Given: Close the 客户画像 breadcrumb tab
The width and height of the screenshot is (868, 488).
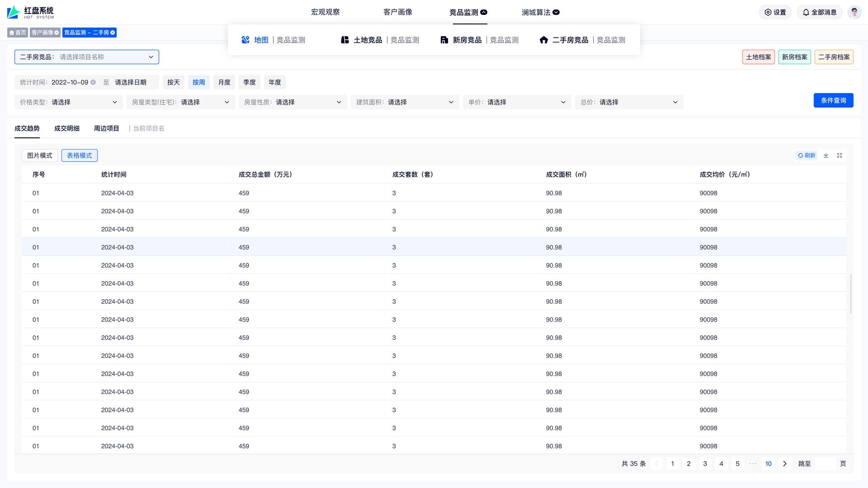Looking at the screenshot, I should pyautogui.click(x=56, y=33).
